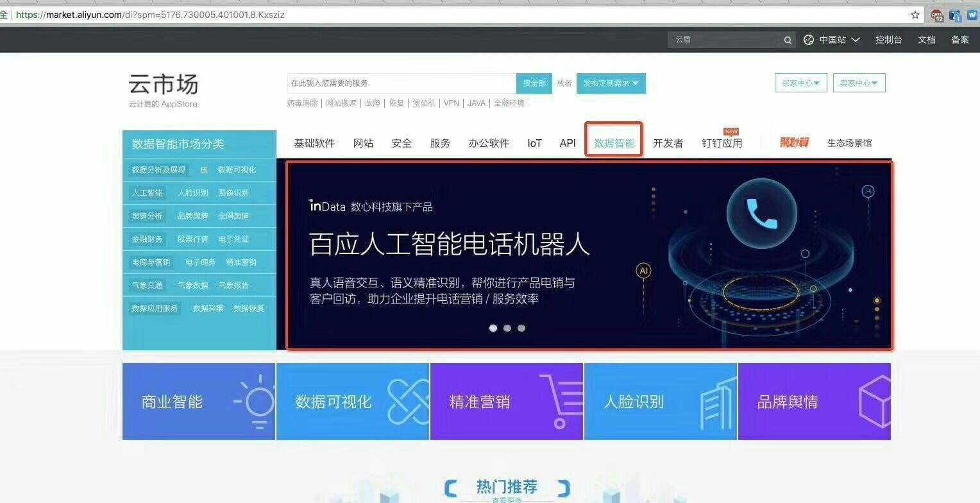Click the JAVA hot search link
This screenshot has width=980, height=503.
coord(477,103)
